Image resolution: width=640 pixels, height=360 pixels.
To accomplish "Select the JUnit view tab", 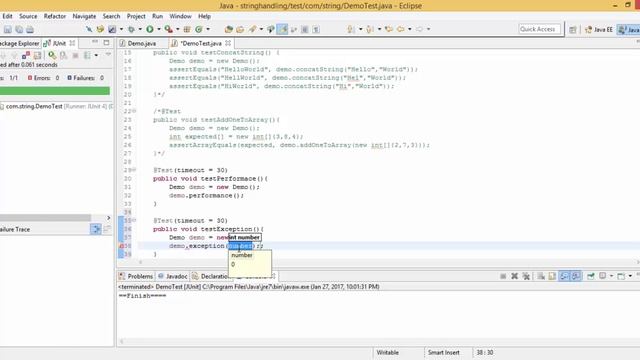I will coord(59,43).
